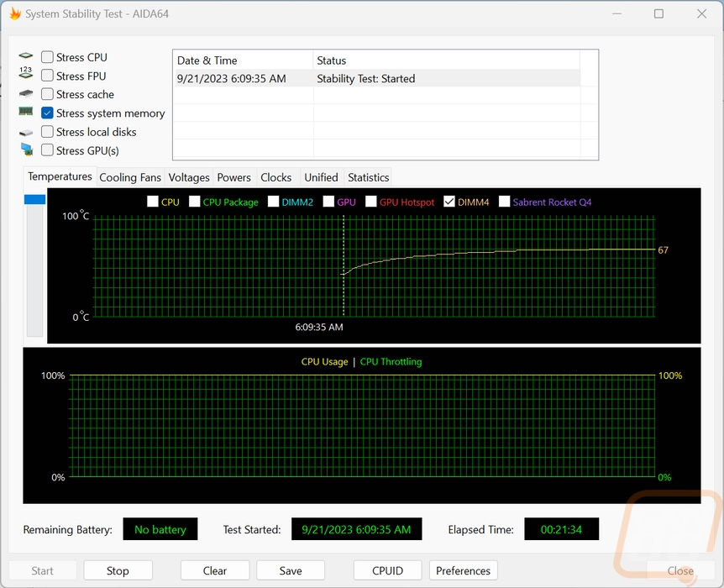724x588 pixels.
Task: Check the Stress cache option
Action: (47, 94)
